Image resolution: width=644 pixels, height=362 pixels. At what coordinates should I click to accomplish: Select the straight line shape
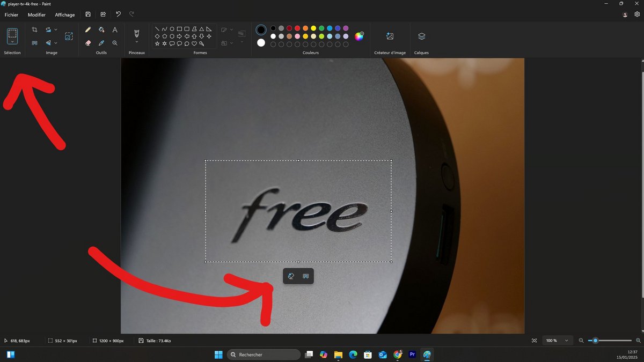click(x=157, y=29)
